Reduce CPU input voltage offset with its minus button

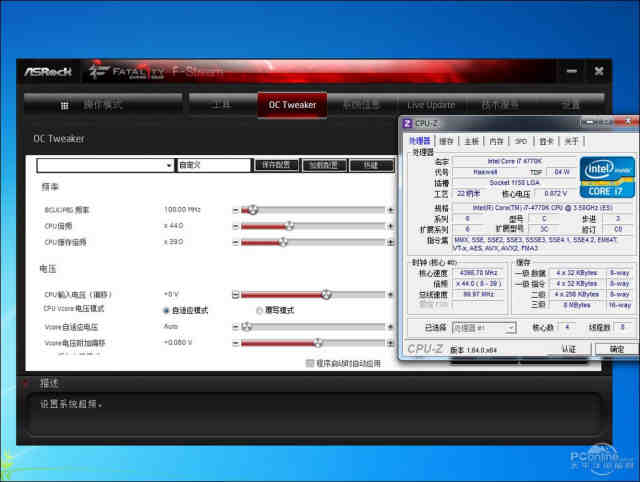pos(236,294)
